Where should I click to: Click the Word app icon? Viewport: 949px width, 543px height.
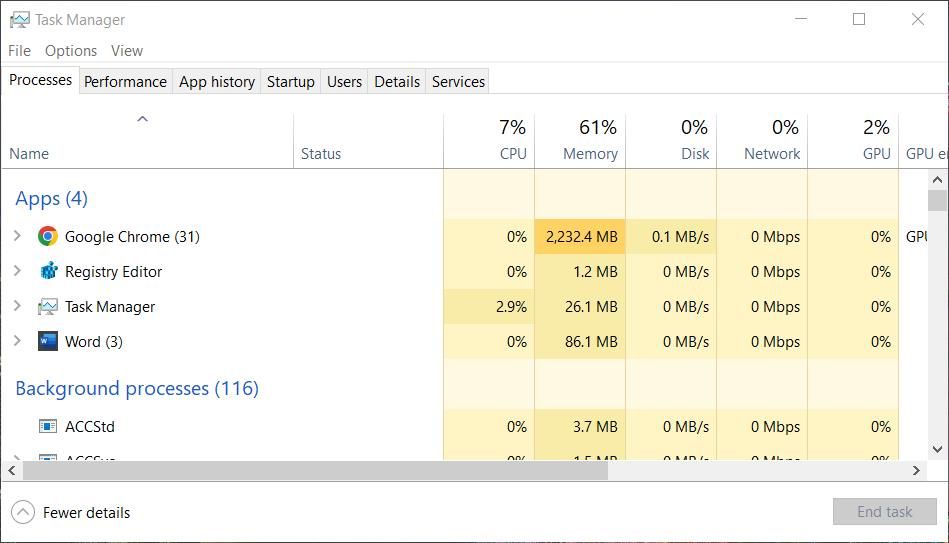pyautogui.click(x=47, y=342)
